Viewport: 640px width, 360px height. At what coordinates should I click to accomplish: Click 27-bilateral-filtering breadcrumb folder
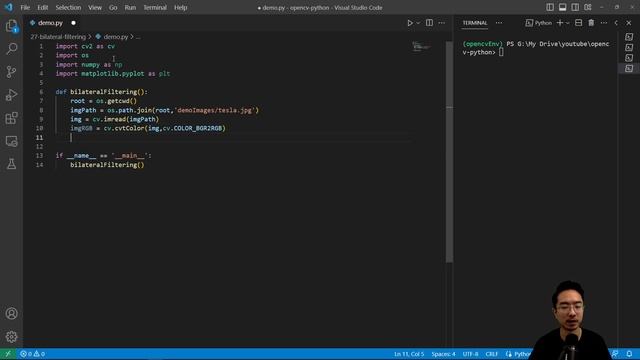(58, 37)
